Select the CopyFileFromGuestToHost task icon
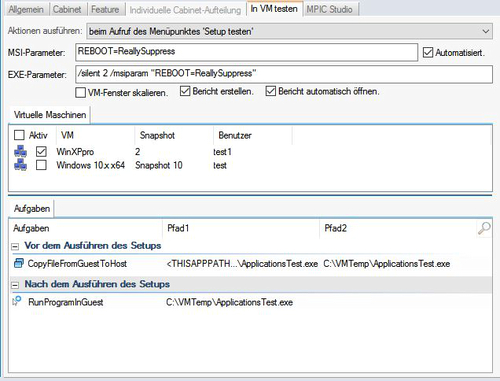The image size is (500, 381). pos(19,263)
